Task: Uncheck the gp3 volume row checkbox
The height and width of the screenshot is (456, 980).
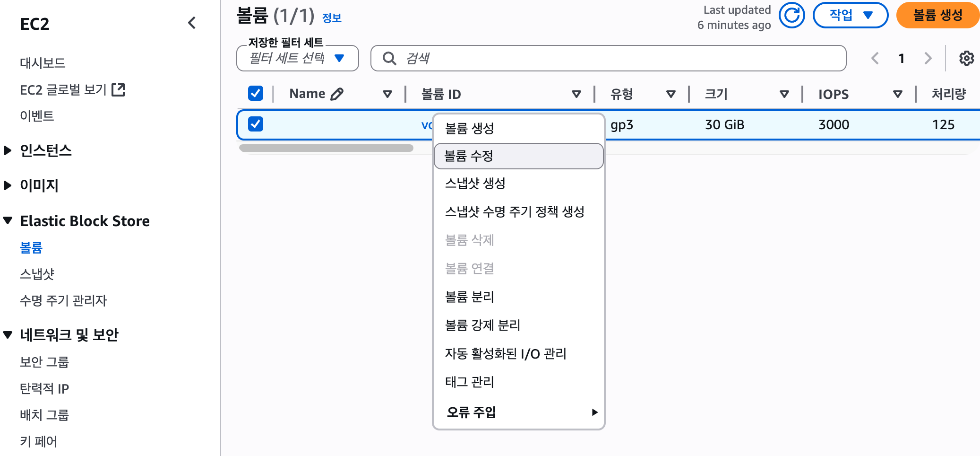Action: [x=256, y=124]
